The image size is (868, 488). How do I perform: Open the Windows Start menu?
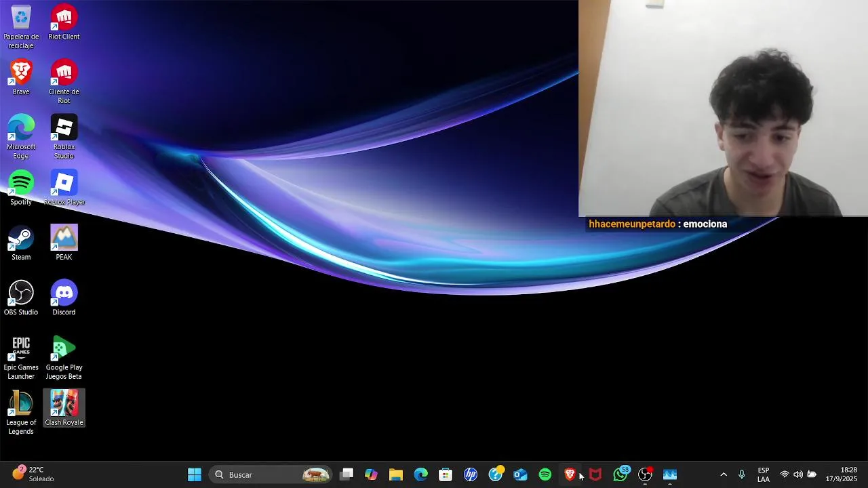[x=195, y=474]
